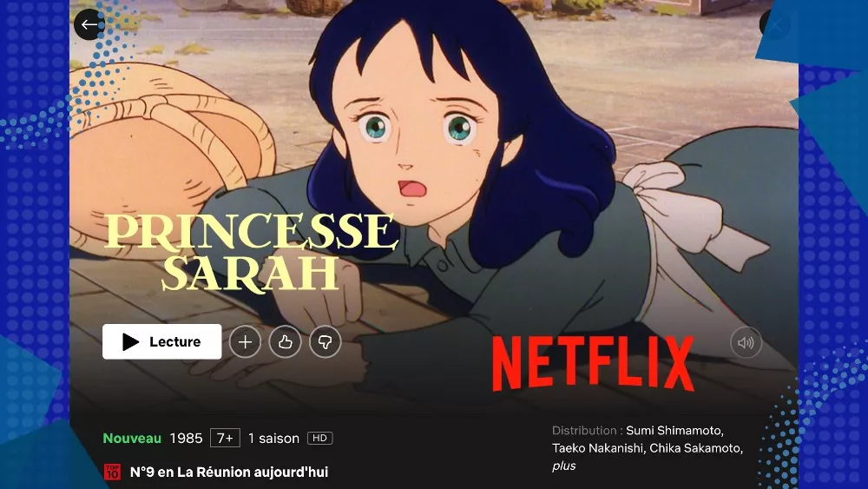The height and width of the screenshot is (489, 868).
Task: Click the 1985 release year
Action: pyautogui.click(x=186, y=438)
